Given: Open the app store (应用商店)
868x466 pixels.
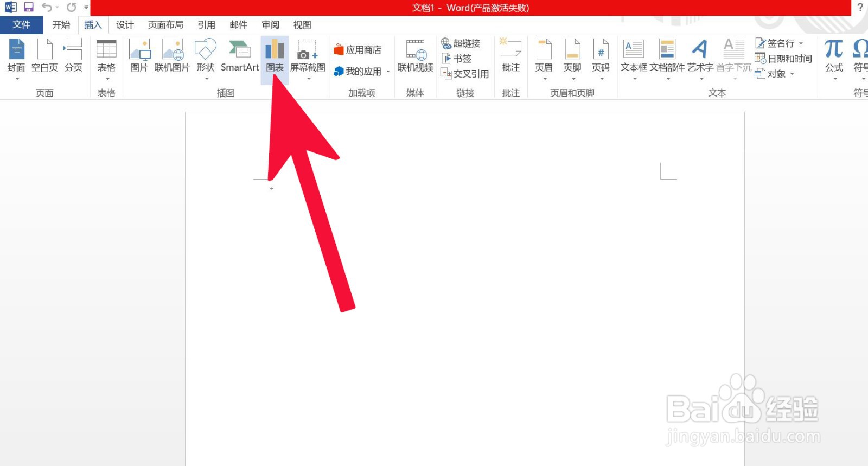Looking at the screenshot, I should (x=358, y=50).
